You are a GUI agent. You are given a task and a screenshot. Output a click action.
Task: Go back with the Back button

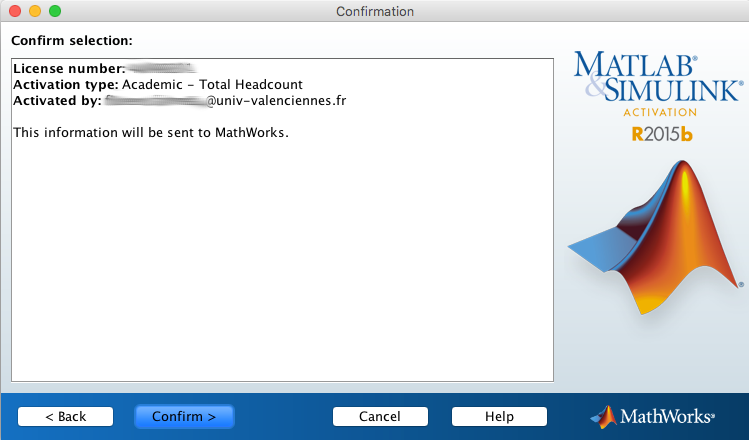pyautogui.click(x=65, y=416)
